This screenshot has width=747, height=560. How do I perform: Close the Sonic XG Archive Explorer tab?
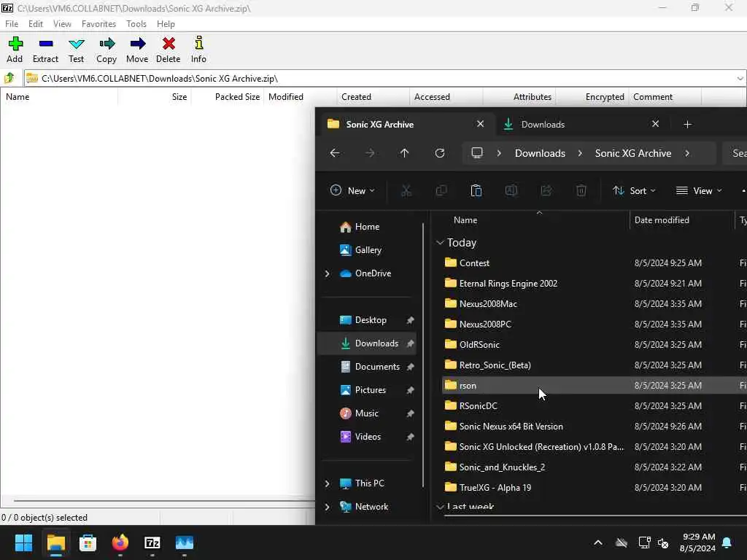pos(480,124)
